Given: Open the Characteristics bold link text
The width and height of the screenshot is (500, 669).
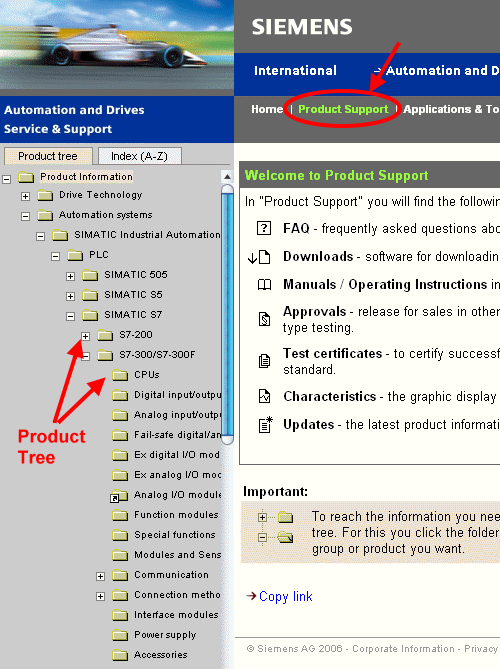Looking at the screenshot, I should click(x=329, y=396).
